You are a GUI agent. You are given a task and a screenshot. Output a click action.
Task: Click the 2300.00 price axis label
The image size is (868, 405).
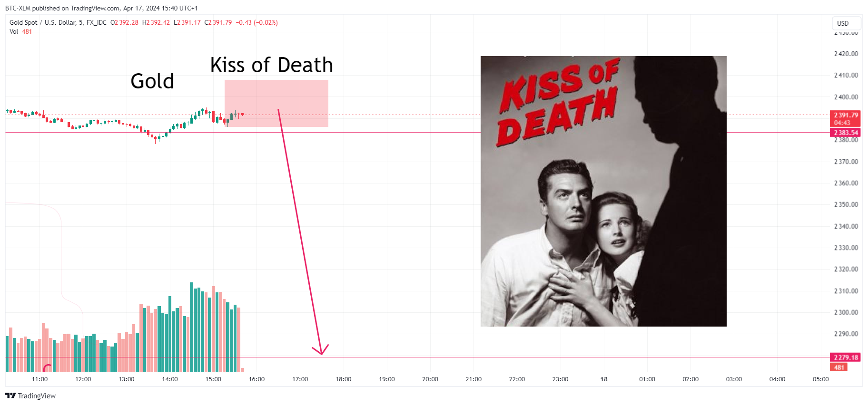tap(846, 312)
